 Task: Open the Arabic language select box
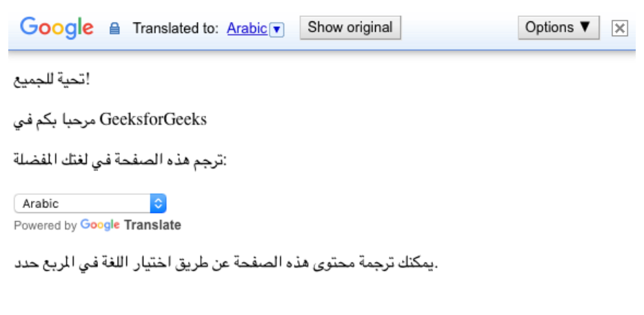(x=83, y=203)
